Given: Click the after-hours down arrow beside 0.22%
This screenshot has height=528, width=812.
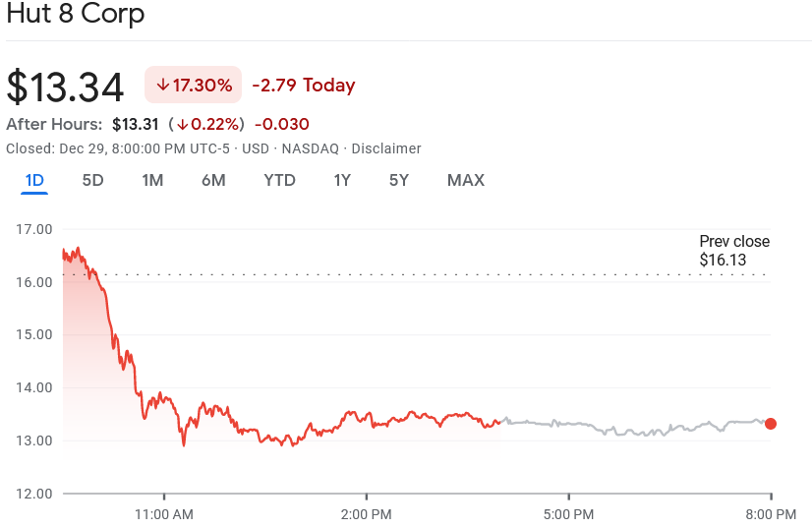Looking at the screenshot, I should coord(182,124).
